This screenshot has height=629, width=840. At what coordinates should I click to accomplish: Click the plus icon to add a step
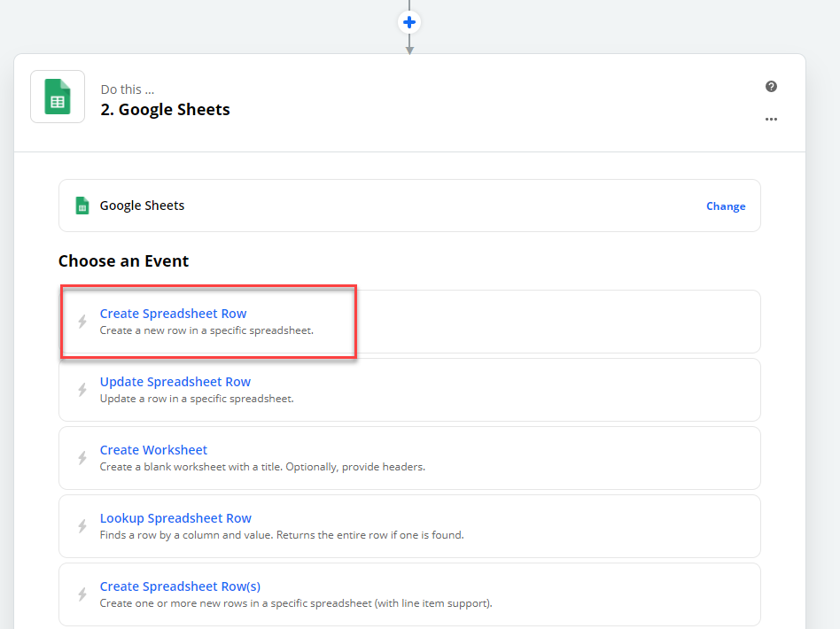click(x=408, y=21)
